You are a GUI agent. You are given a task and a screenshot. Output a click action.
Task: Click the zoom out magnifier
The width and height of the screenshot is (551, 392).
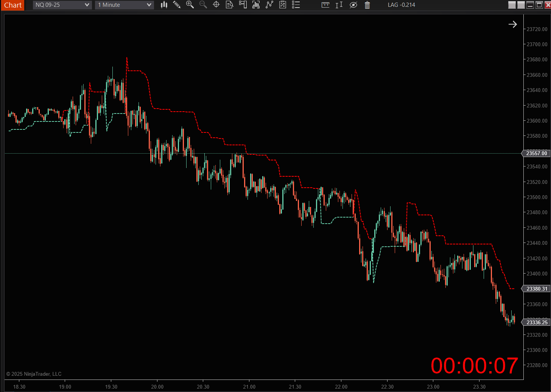(203, 5)
